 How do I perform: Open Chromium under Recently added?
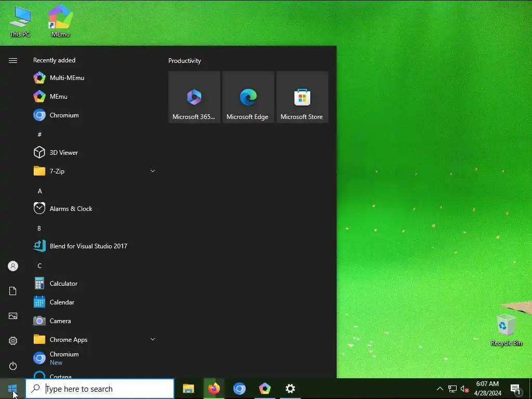[x=95, y=115]
